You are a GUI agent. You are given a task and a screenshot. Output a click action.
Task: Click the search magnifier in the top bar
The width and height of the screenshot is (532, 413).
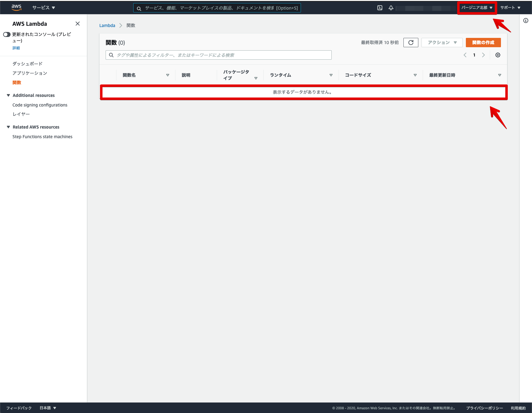pyautogui.click(x=139, y=8)
